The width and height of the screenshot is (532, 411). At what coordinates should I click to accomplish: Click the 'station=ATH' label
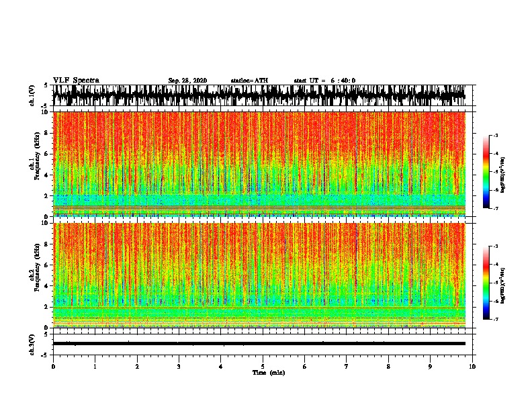pos(249,81)
